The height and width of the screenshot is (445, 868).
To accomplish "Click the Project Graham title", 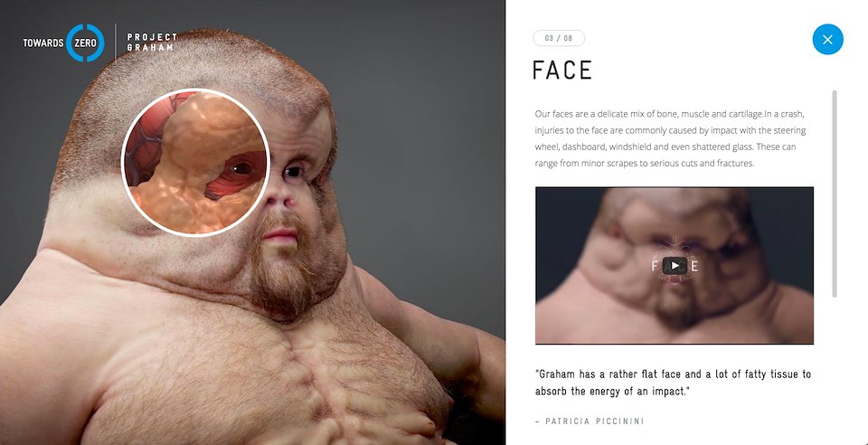I will (152, 43).
